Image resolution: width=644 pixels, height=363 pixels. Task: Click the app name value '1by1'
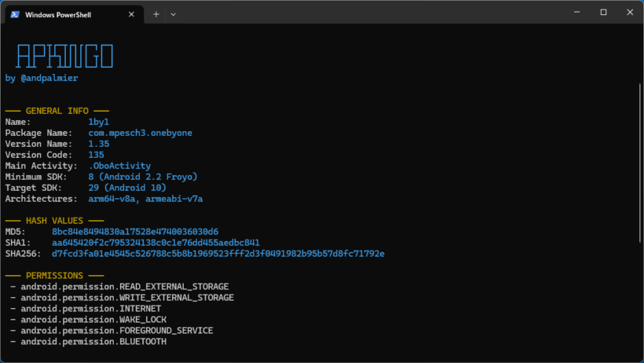tap(99, 122)
